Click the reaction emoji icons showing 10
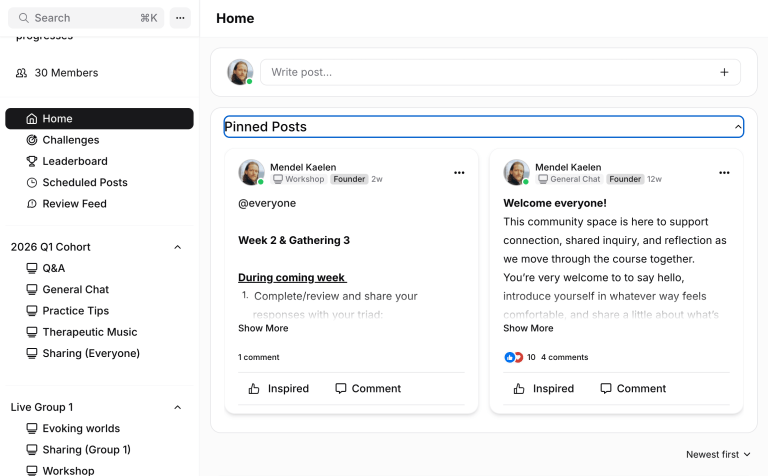This screenshot has width=768, height=476. [514, 357]
